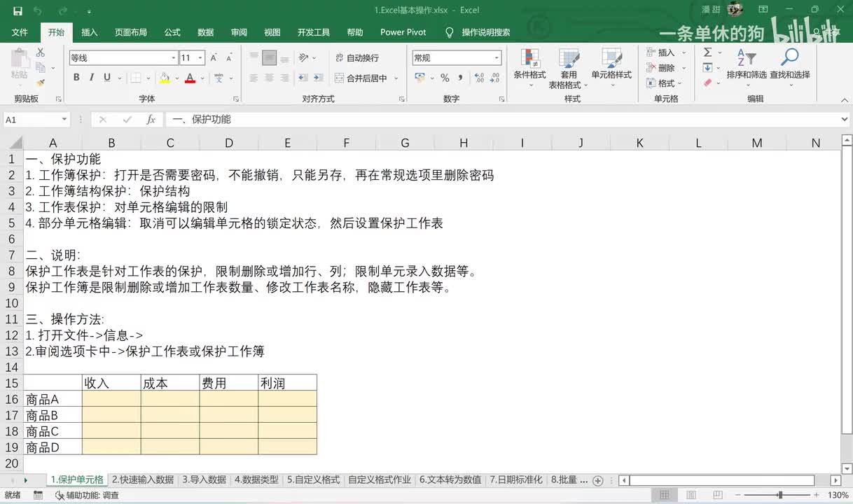Click the Format Painter brush icon
Image resolution: width=853 pixels, height=504 pixels.
(x=41, y=83)
